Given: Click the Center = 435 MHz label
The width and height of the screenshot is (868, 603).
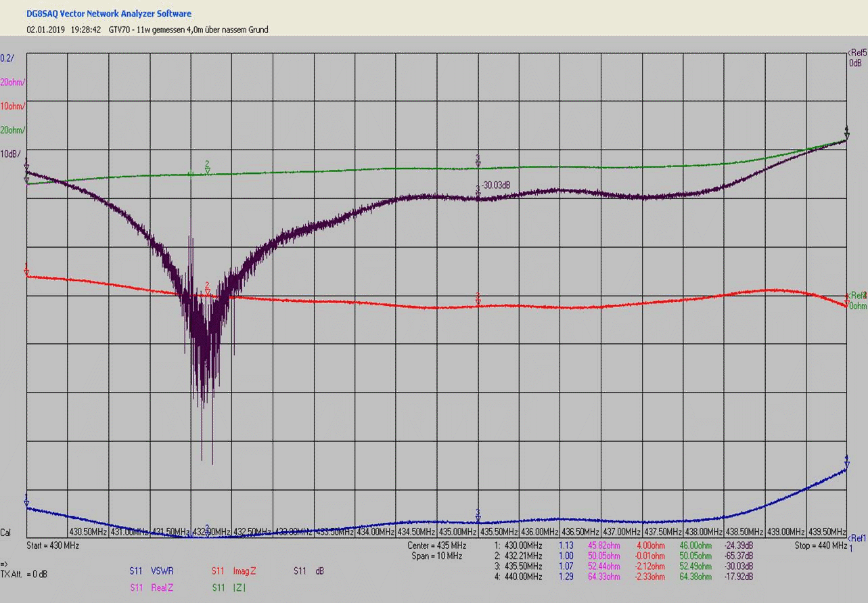Looking at the screenshot, I should click(436, 545).
